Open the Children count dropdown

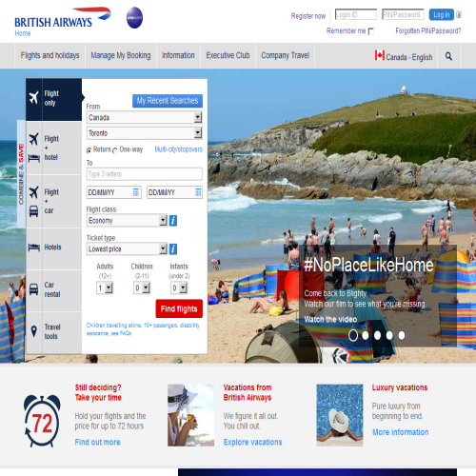tap(142, 288)
